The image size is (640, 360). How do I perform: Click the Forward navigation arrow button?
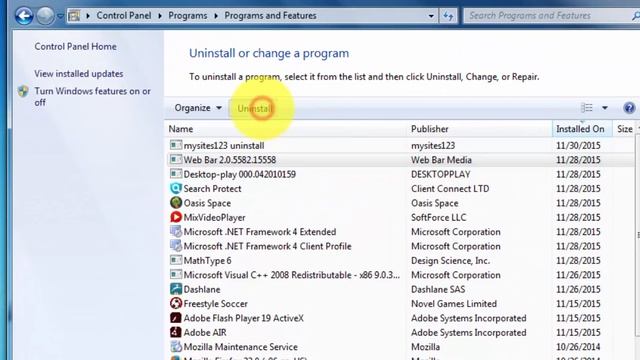[45, 16]
